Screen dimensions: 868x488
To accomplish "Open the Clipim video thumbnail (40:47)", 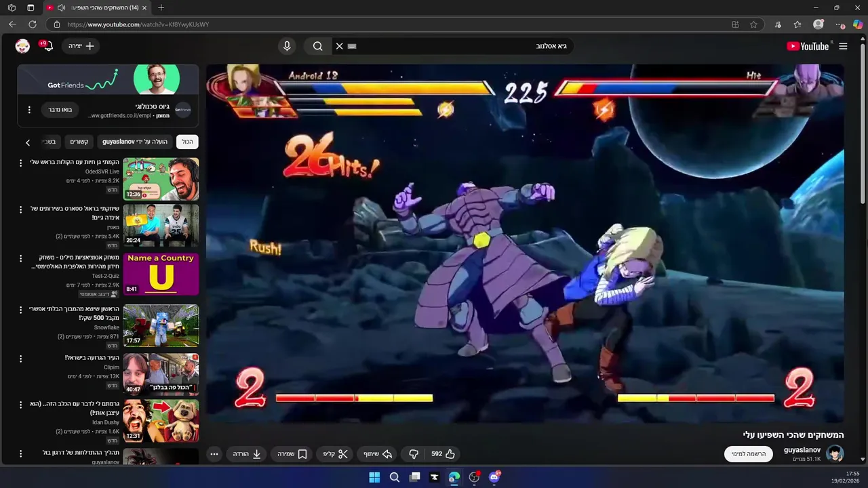I will [x=161, y=374].
